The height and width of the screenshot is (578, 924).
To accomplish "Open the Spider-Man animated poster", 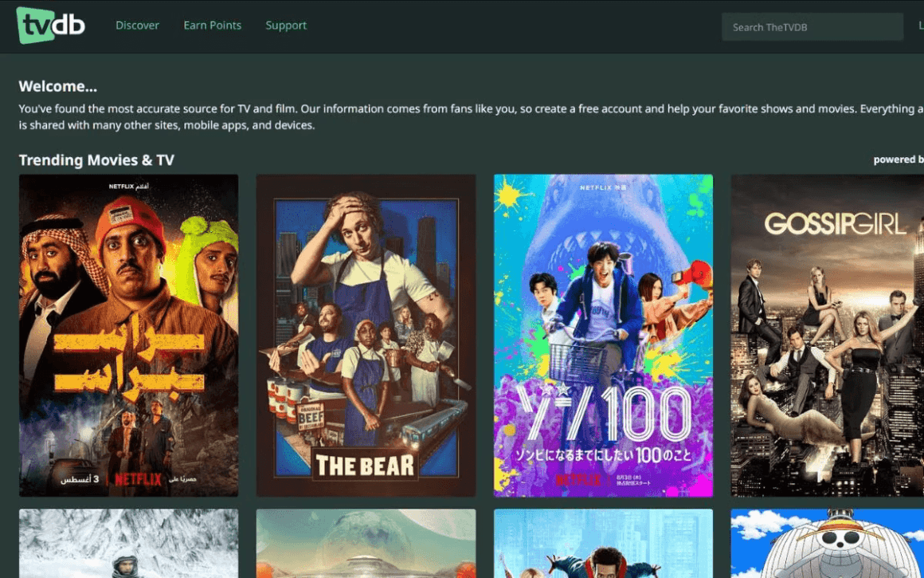I will [604, 543].
